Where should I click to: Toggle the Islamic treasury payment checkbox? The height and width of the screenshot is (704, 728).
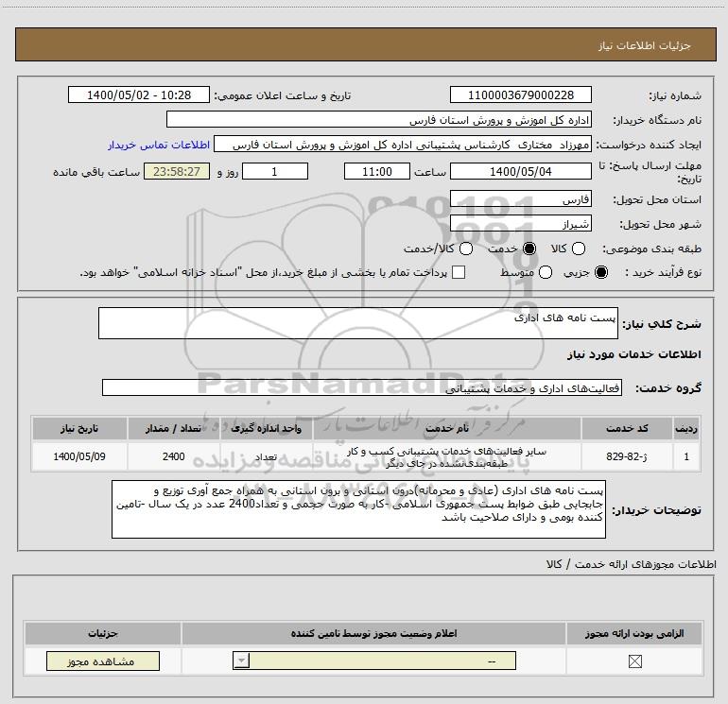pos(459,272)
